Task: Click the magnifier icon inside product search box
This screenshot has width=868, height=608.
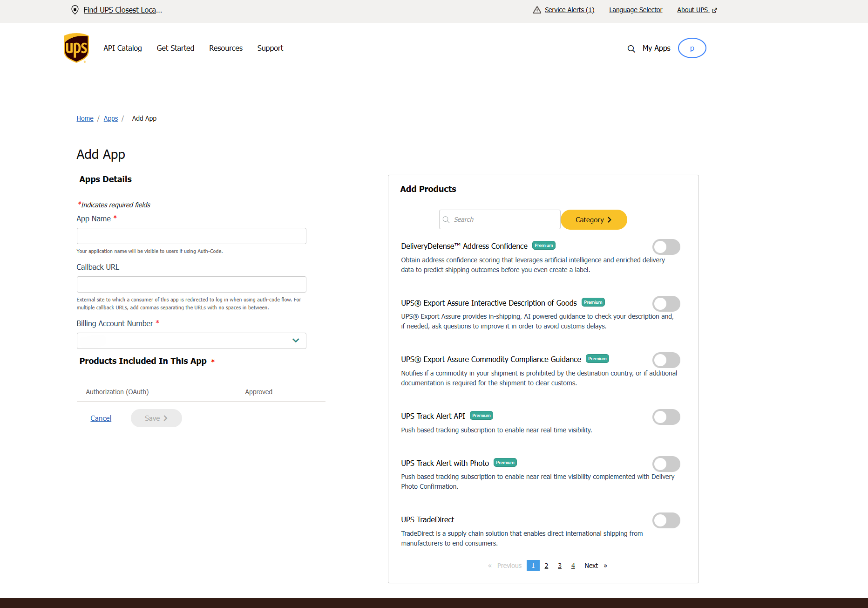Action: 446,219
